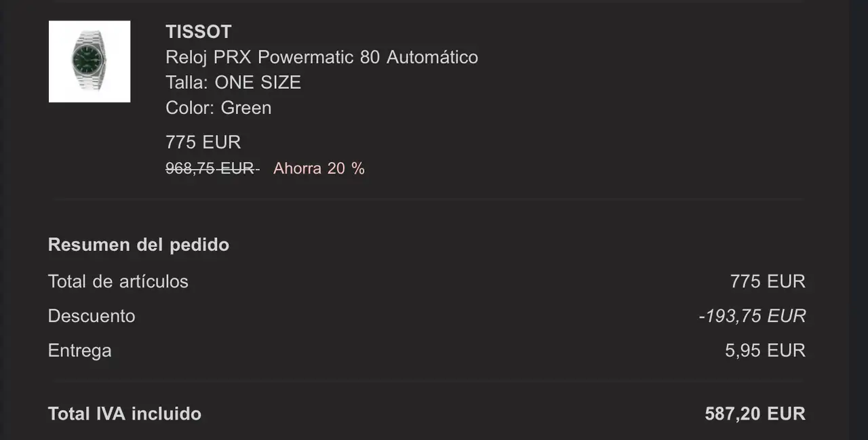Click the TISSOT brand name

(x=199, y=32)
